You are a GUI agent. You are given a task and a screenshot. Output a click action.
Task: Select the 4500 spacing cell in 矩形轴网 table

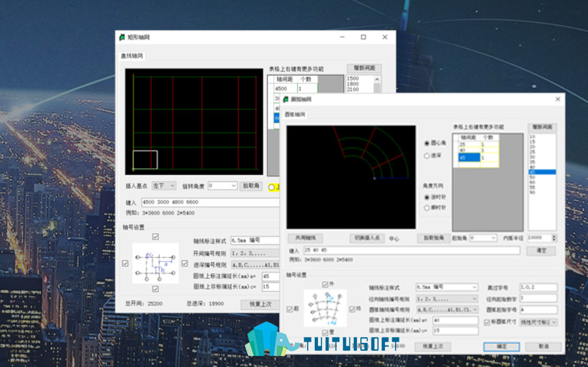click(286, 88)
